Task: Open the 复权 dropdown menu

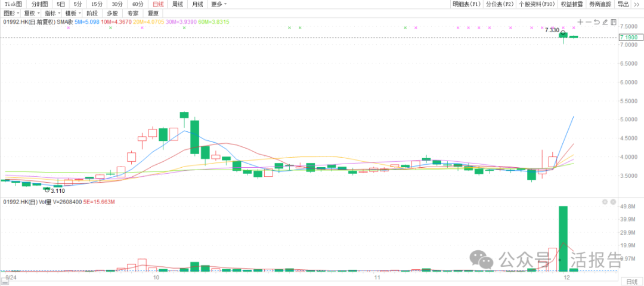Action: [x=32, y=13]
